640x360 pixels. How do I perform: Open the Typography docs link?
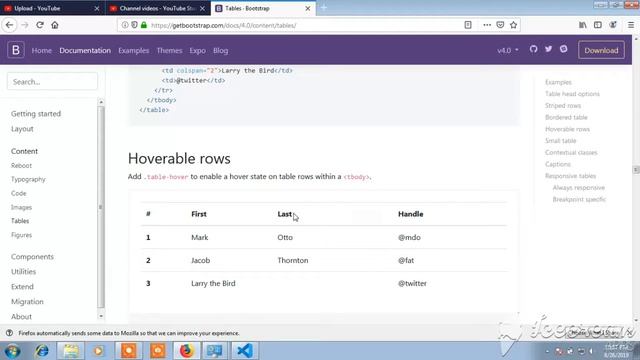coord(28,179)
